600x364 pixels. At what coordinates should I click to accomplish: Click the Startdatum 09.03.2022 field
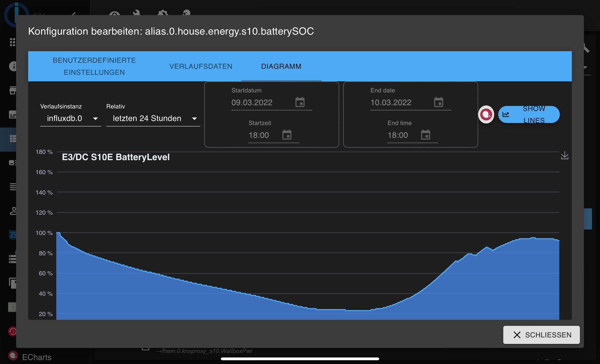pyautogui.click(x=252, y=102)
